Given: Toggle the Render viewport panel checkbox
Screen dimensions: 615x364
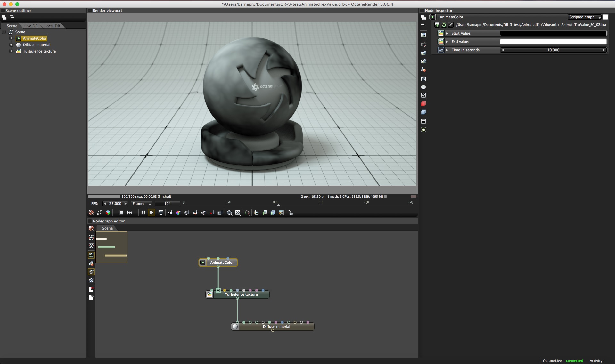Looking at the screenshot, I should click(x=90, y=11).
